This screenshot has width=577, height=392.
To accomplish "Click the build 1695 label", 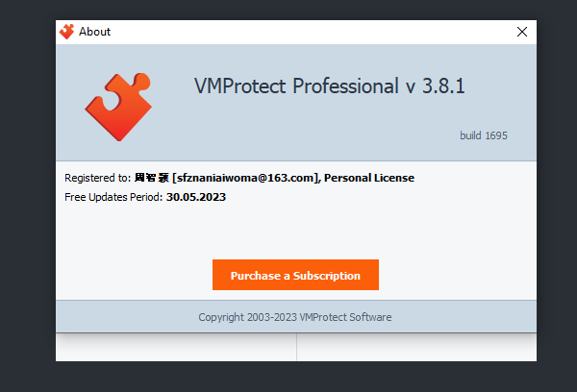I will click(484, 135).
